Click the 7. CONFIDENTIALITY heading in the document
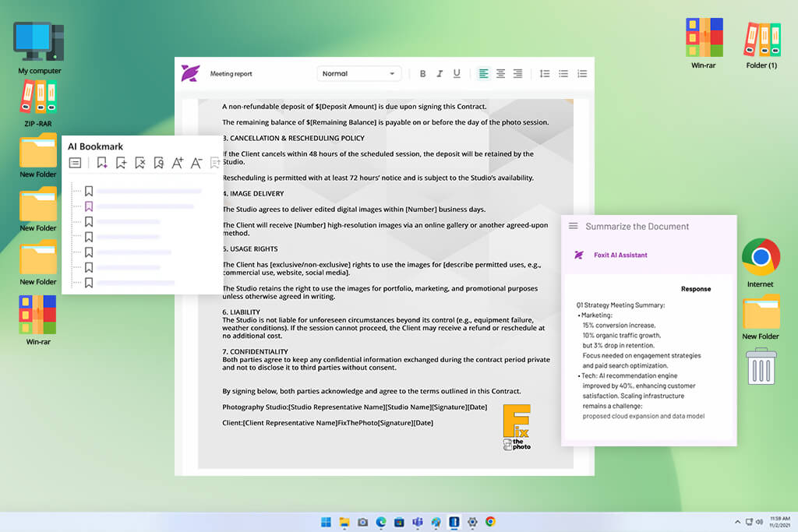 coord(255,352)
